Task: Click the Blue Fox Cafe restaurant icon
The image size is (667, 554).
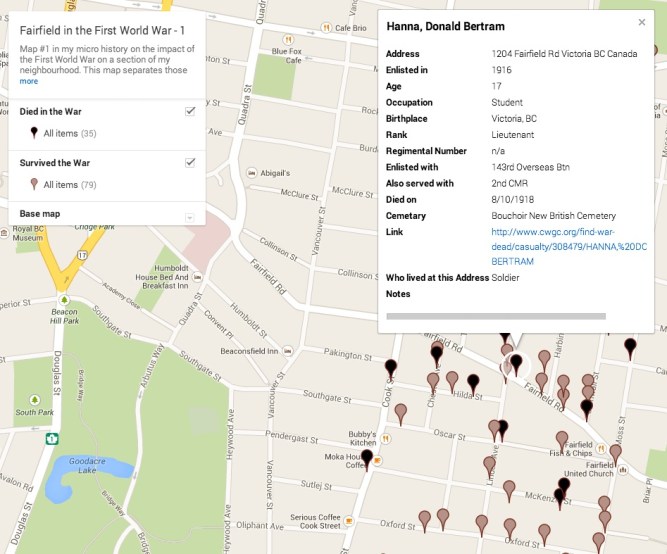Action: 291,38
